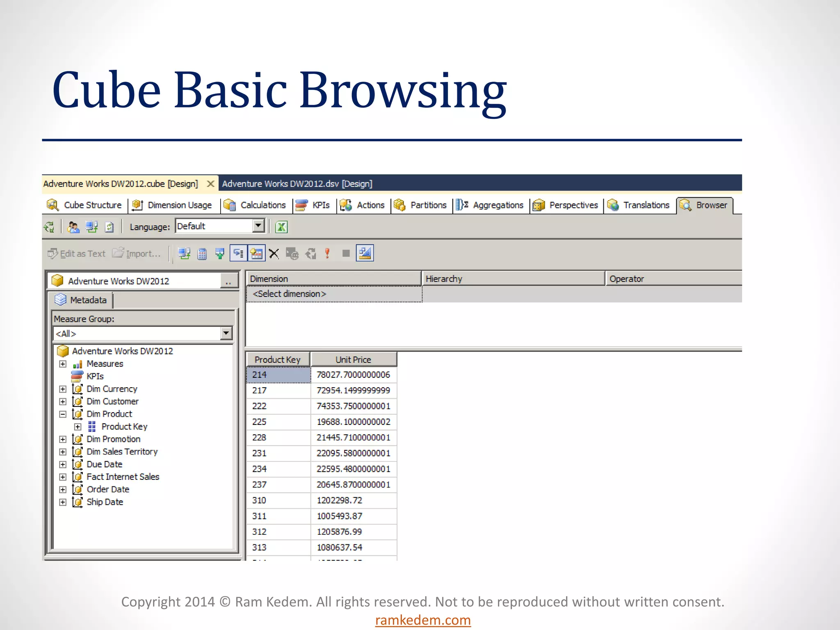Viewport: 840px width, 630px height.
Task: Open the Measure Group dropdown arrow
Action: coord(226,333)
